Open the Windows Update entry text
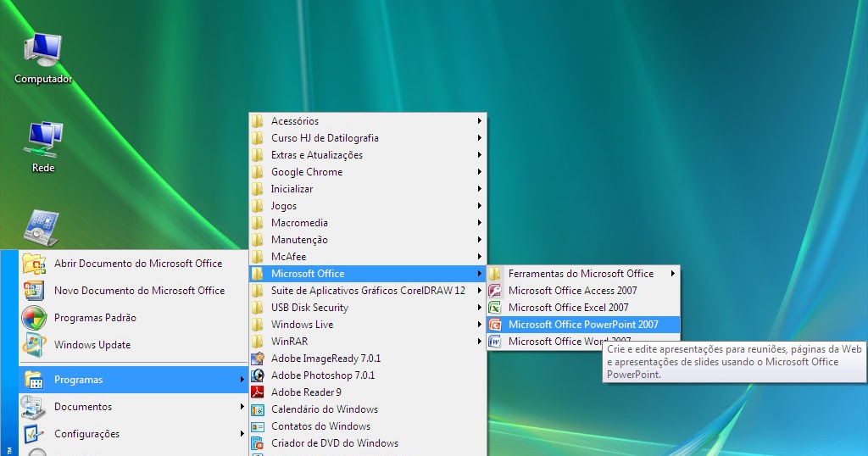This screenshot has width=868, height=456. pyautogui.click(x=92, y=345)
